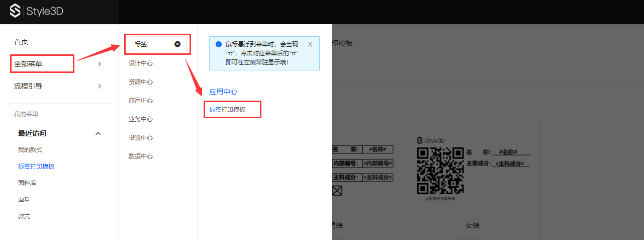Collapse the 最近访问 section
The width and height of the screenshot is (644, 240).
98,133
